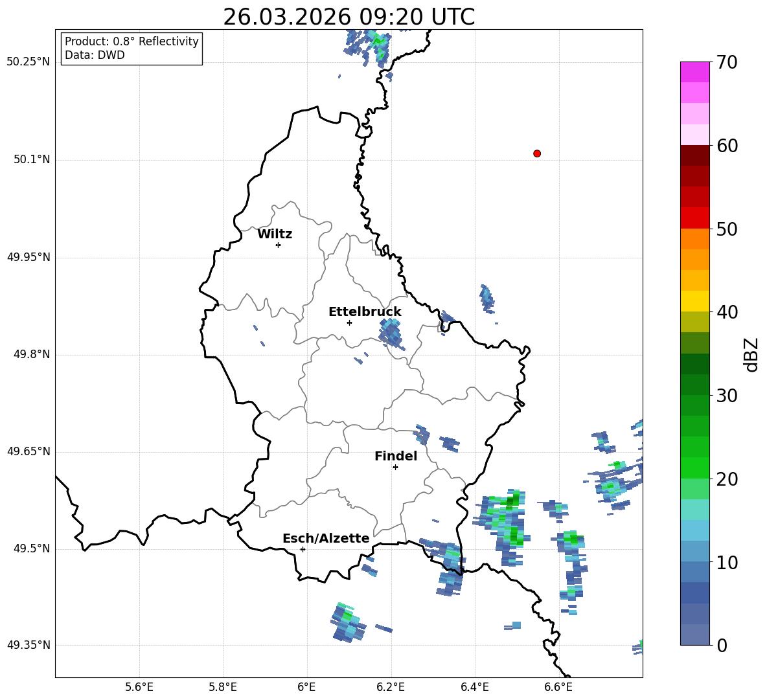
Task: Click the red dot marker on the map
Action: pyautogui.click(x=536, y=153)
